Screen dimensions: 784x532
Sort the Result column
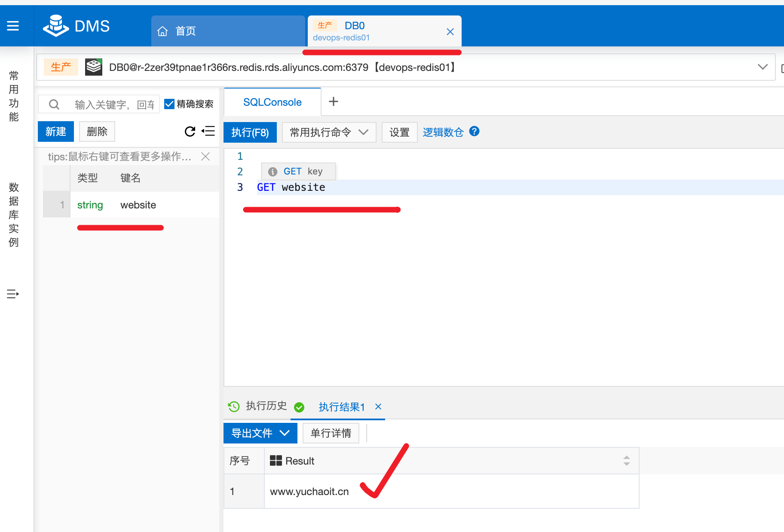(626, 461)
